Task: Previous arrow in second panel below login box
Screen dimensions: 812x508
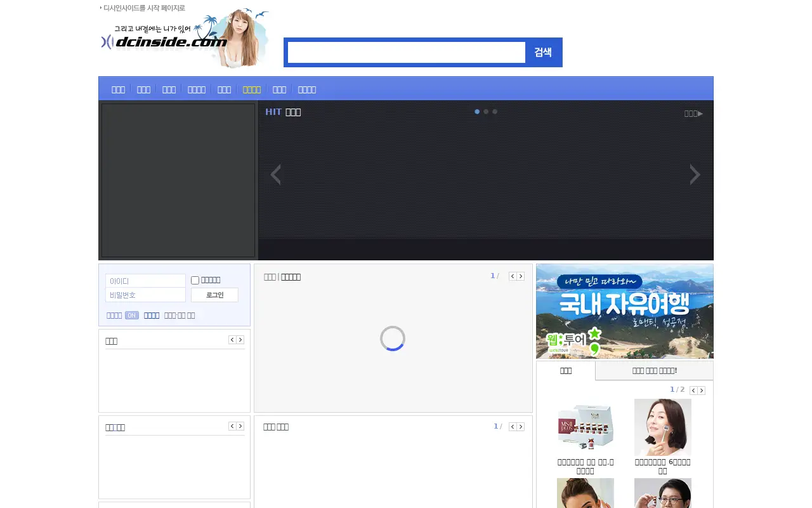Action: click(x=232, y=426)
